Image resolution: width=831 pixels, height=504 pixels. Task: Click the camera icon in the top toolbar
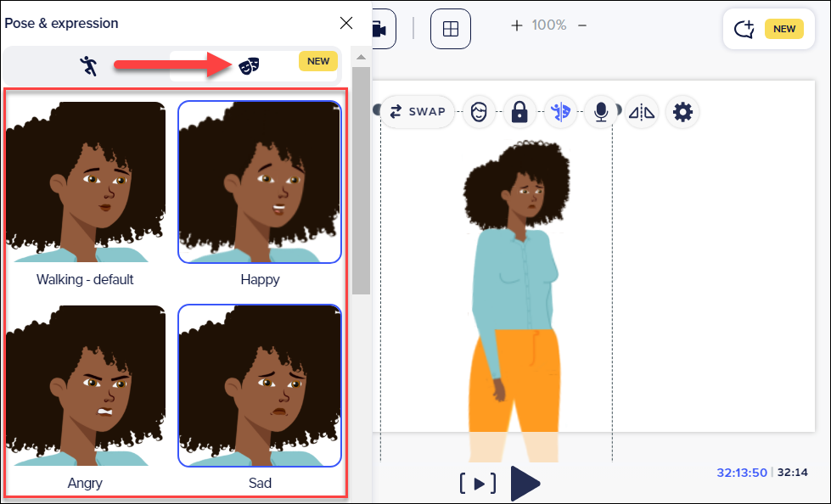point(380,26)
